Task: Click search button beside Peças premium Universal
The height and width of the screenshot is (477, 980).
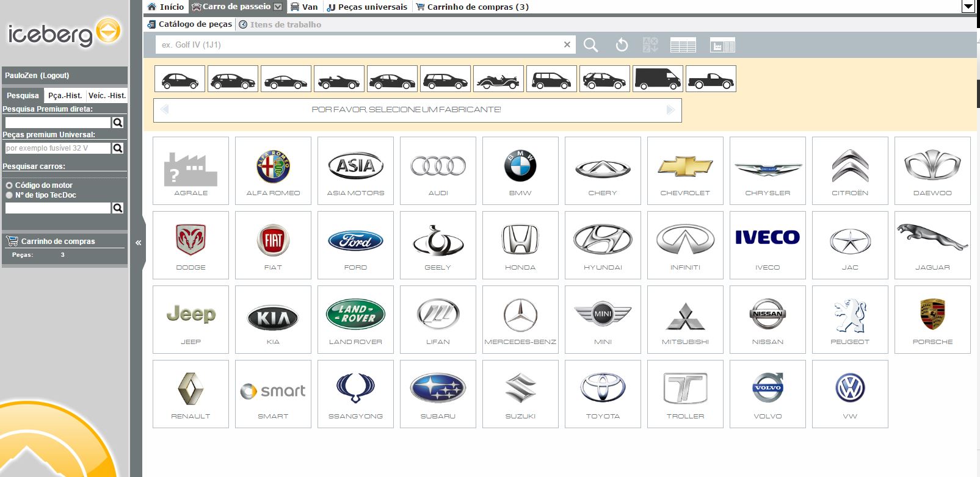Action: click(x=118, y=148)
